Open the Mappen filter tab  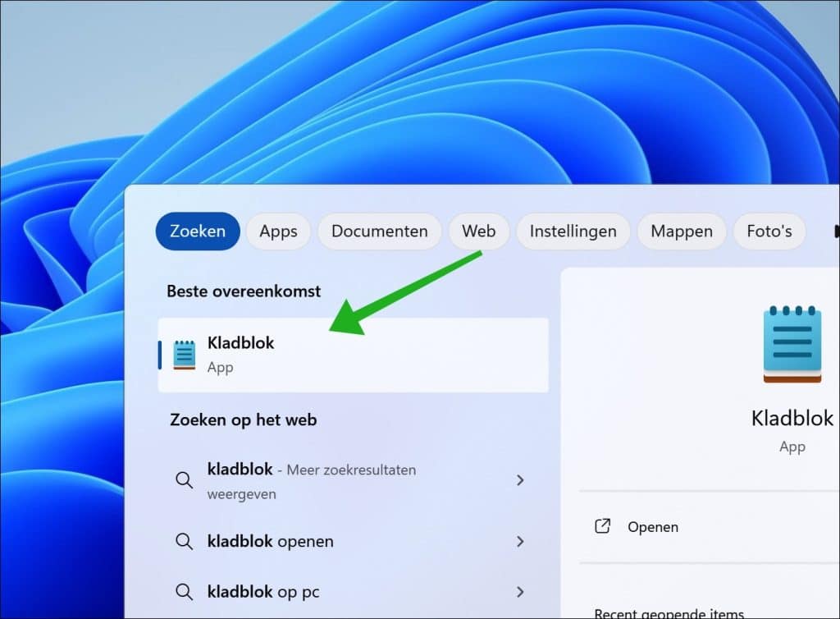click(682, 231)
